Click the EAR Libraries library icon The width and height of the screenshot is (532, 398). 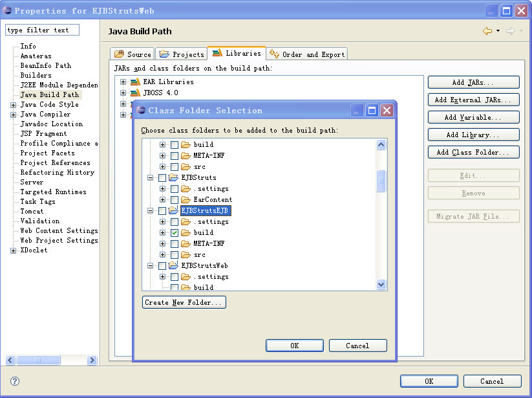click(x=135, y=82)
